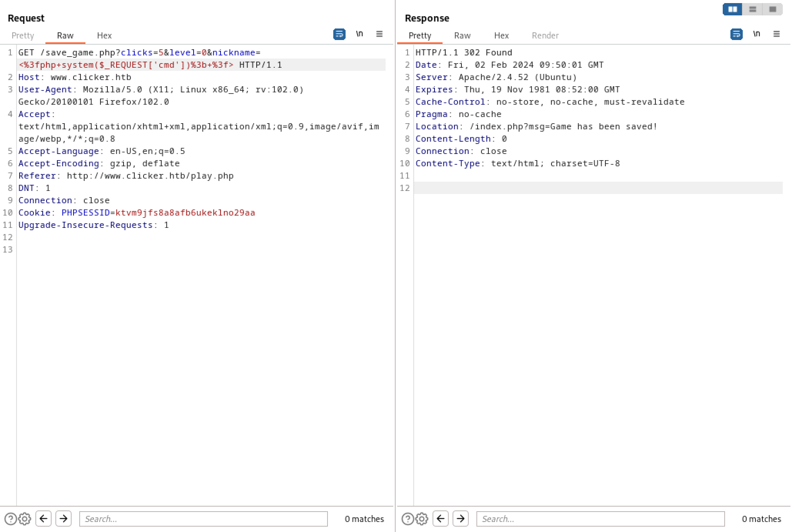Switch Request view to Pretty tab
Screen dimensions: 792x532
coord(23,35)
